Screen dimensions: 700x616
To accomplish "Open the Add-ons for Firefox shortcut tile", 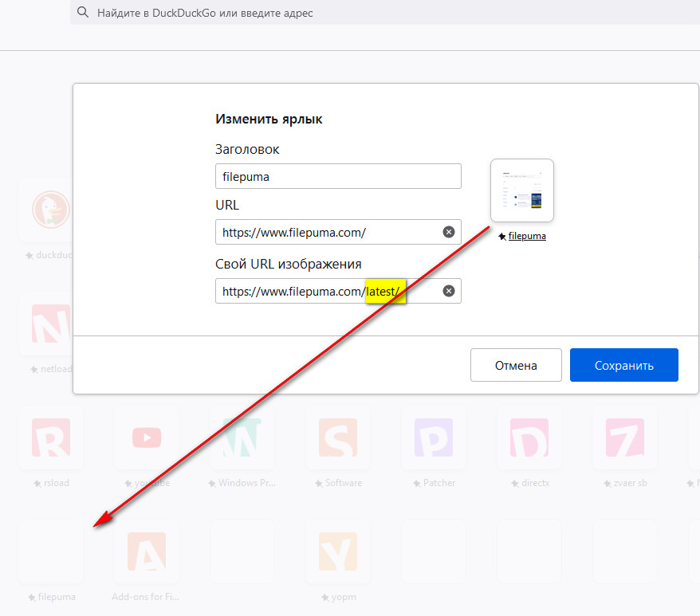I will pos(147,551).
